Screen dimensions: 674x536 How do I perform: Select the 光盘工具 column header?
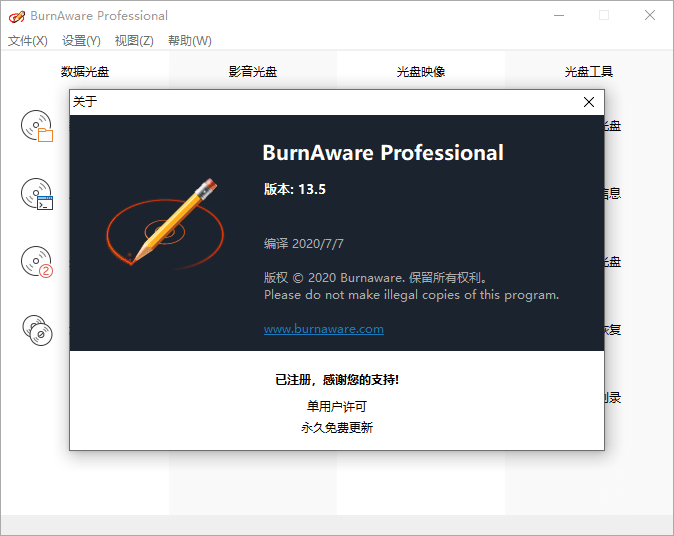pos(589,72)
